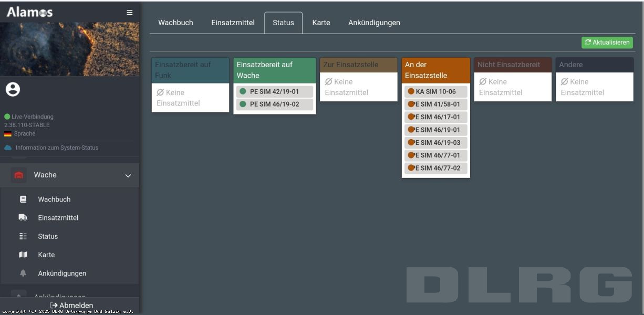Click the hamburger menu icon beside Alamos
This screenshot has width=644, height=315.
point(129,13)
